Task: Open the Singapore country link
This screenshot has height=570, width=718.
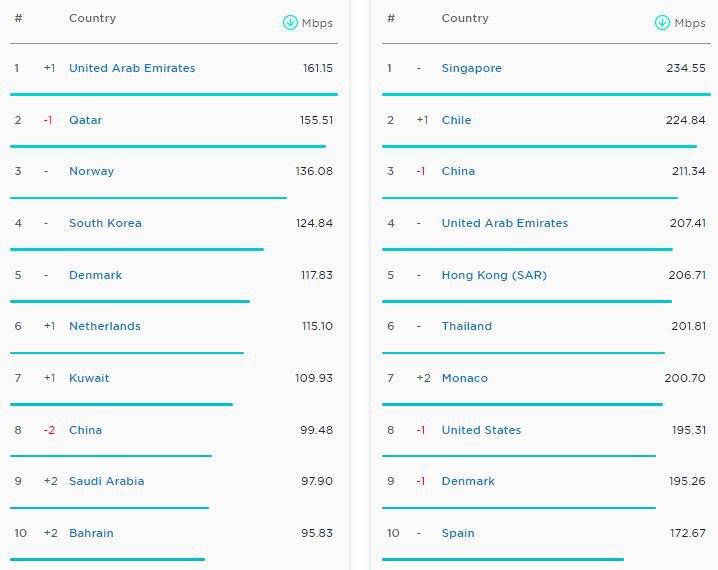Action: point(471,68)
